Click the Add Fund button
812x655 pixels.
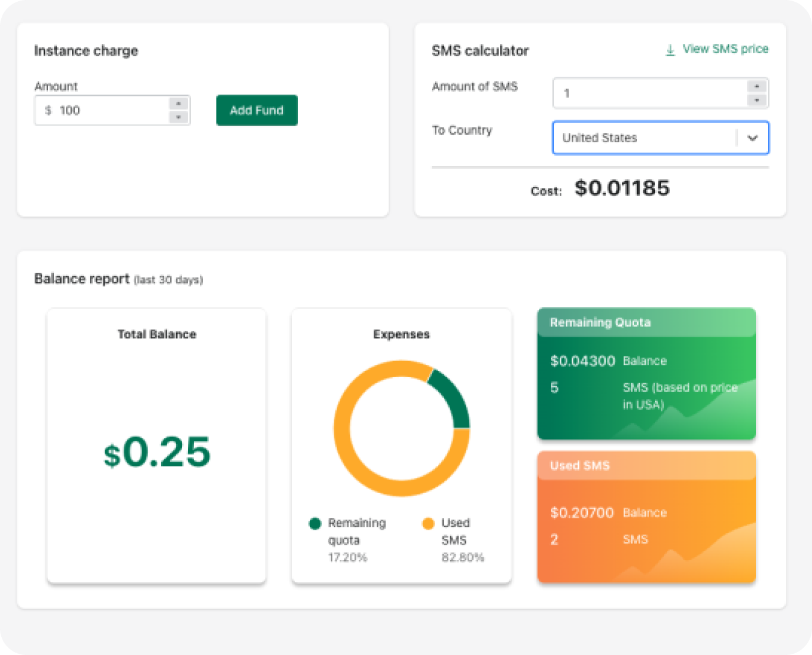point(257,110)
